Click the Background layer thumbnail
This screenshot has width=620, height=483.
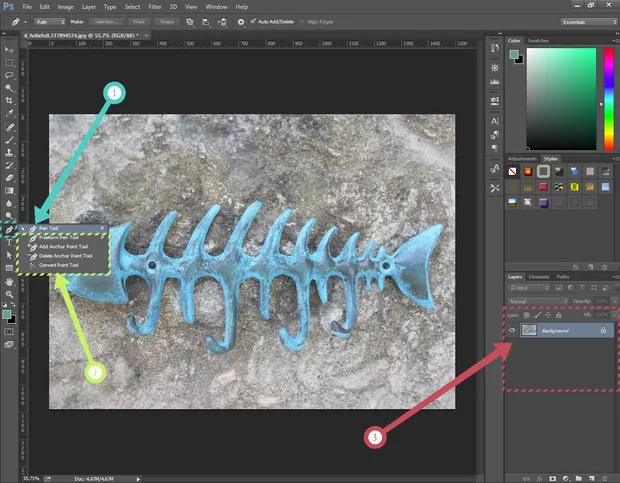click(529, 329)
